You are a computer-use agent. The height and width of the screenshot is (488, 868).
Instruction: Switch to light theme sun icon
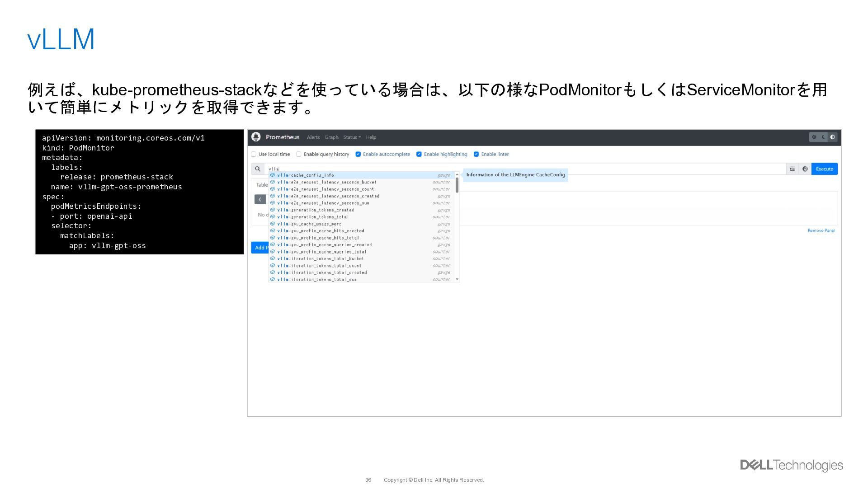coord(814,137)
